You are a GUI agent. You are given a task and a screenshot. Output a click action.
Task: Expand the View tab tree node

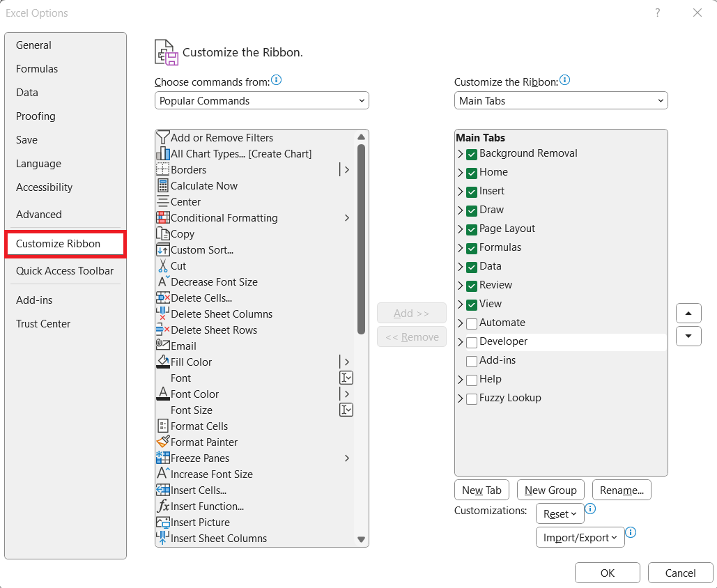(460, 304)
